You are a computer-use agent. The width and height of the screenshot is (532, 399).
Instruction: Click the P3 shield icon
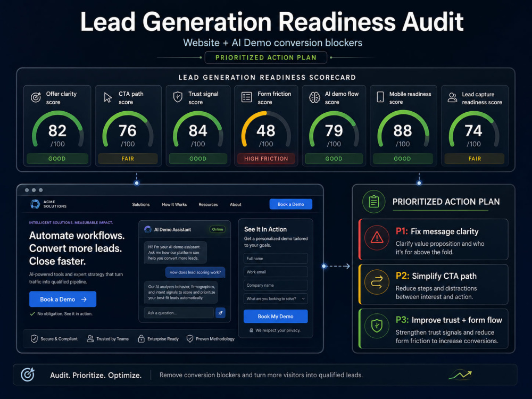(377, 326)
